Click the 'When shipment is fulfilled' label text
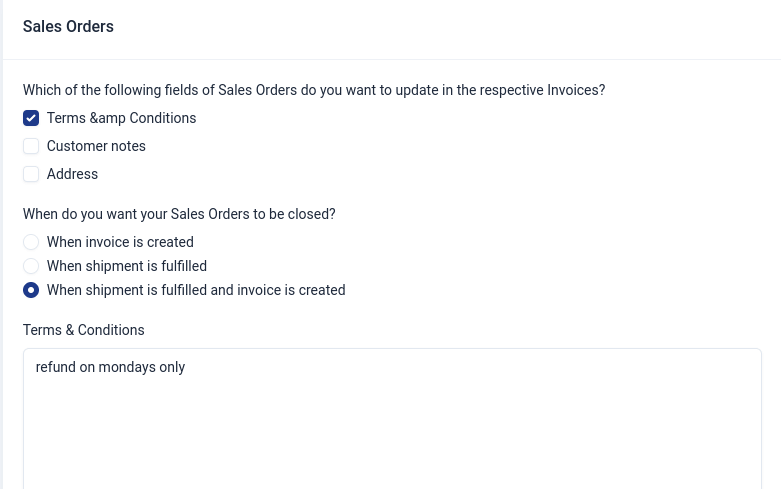Screen dimensions: 781x489 pyautogui.click(x=127, y=266)
